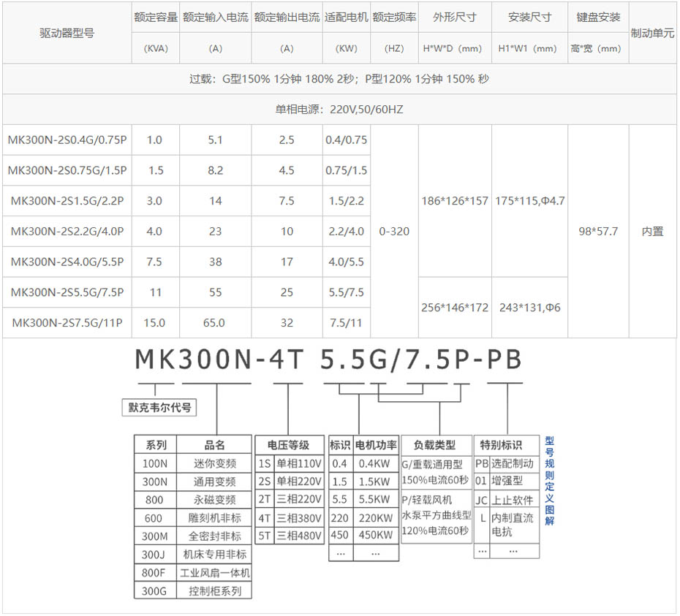Click the 2S 单相220V voltage level entry
This screenshot has height=616, width=680.
click(289, 482)
